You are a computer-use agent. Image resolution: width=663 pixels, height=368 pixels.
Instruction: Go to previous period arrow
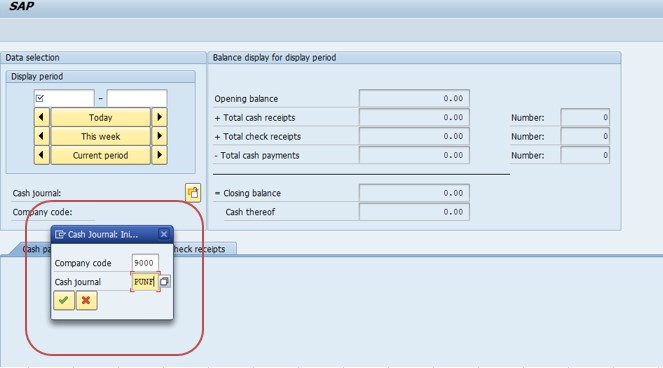click(x=41, y=155)
